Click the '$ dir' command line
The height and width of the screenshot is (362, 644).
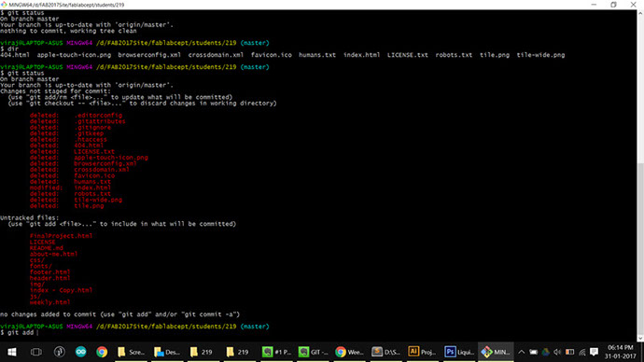click(10, 49)
